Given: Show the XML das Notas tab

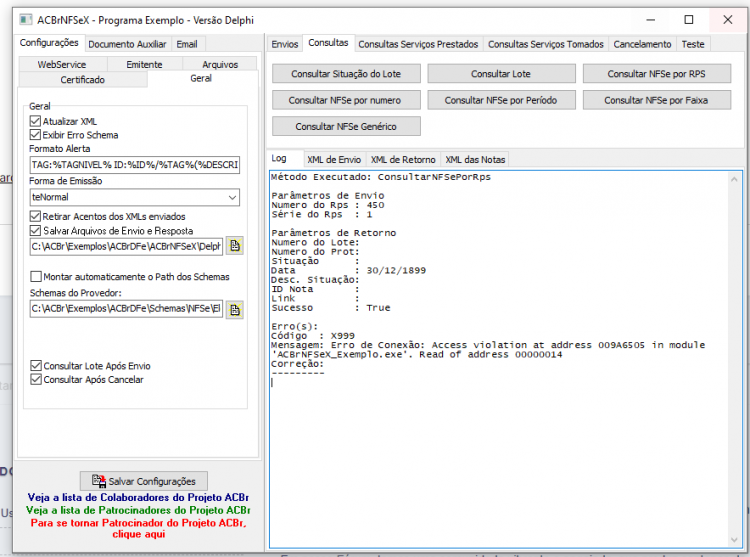Looking at the screenshot, I should [x=475, y=159].
